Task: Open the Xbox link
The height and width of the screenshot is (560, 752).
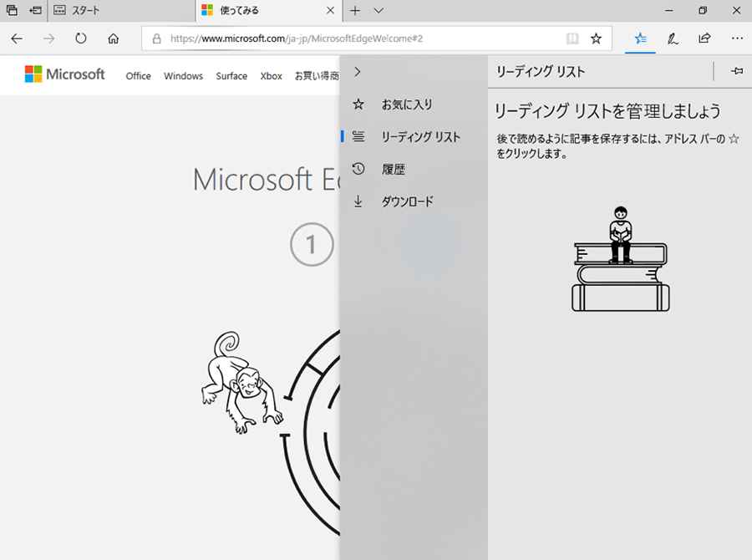Action: (271, 76)
